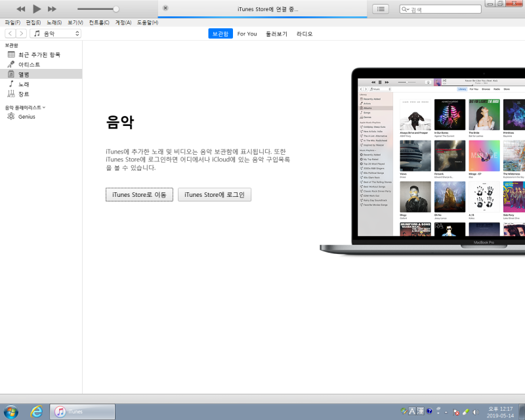Click the iTunes Store로 이동 button
Image resolution: width=525 pixels, height=420 pixels.
(139, 195)
